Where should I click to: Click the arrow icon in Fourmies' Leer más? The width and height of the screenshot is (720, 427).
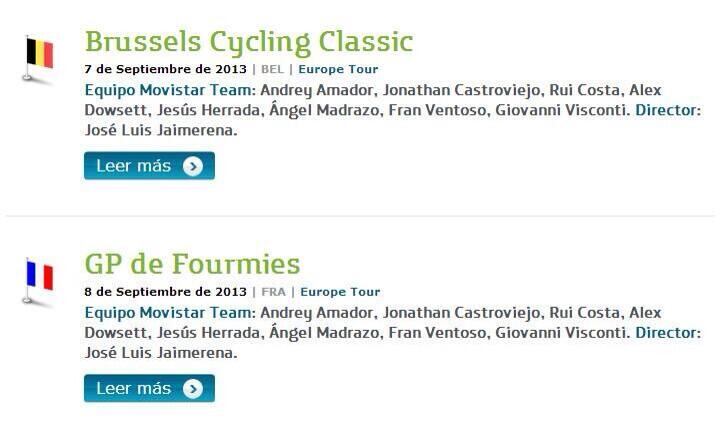(x=193, y=389)
